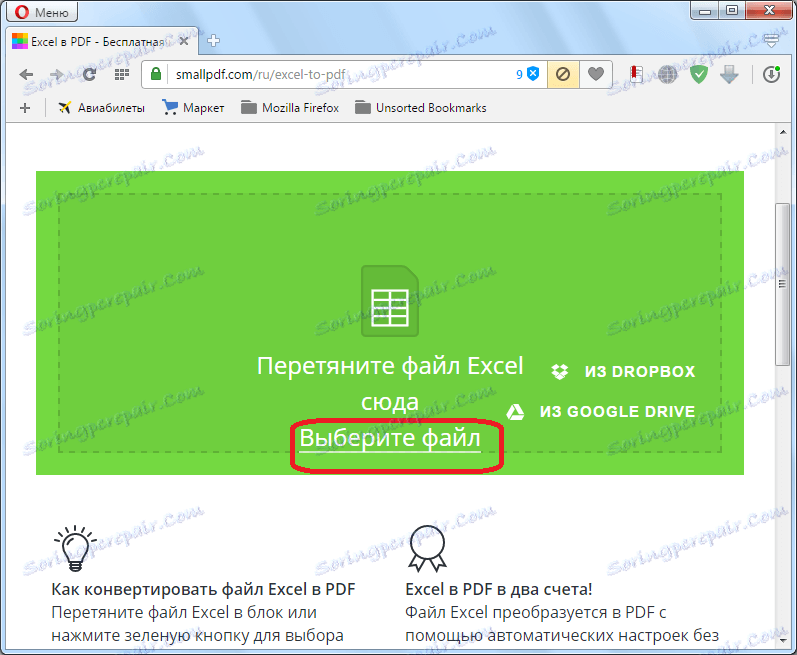Viewport: 797px width, 655px height.
Task: Click the page scrollbar down arrow
Action: click(783, 641)
